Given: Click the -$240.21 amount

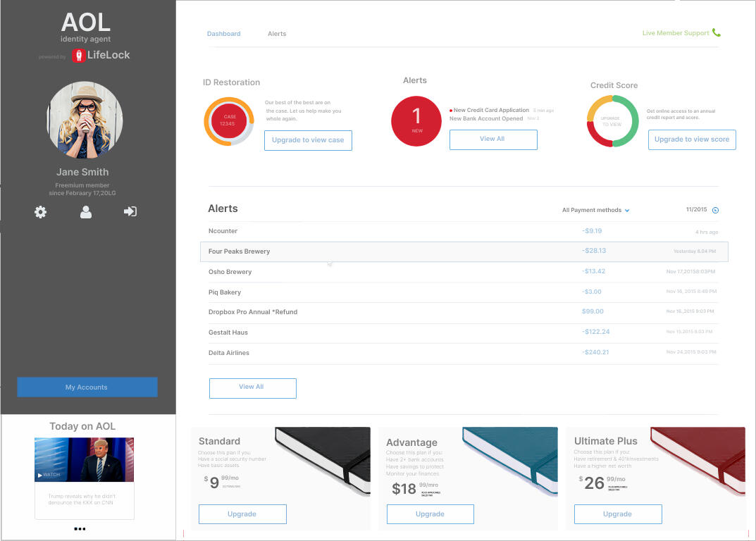Looking at the screenshot, I should click(595, 352).
